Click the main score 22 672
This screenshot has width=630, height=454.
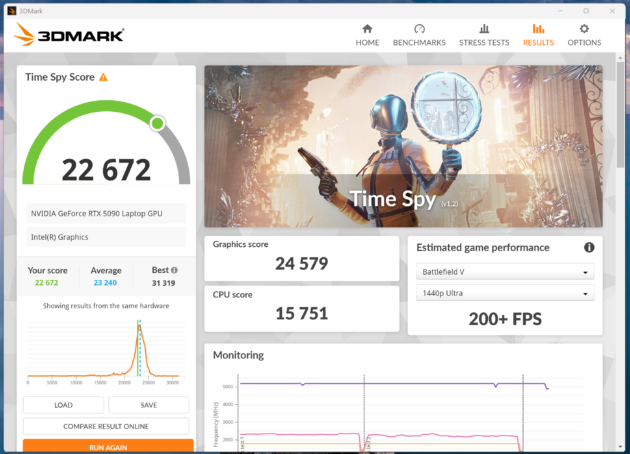coord(106,170)
